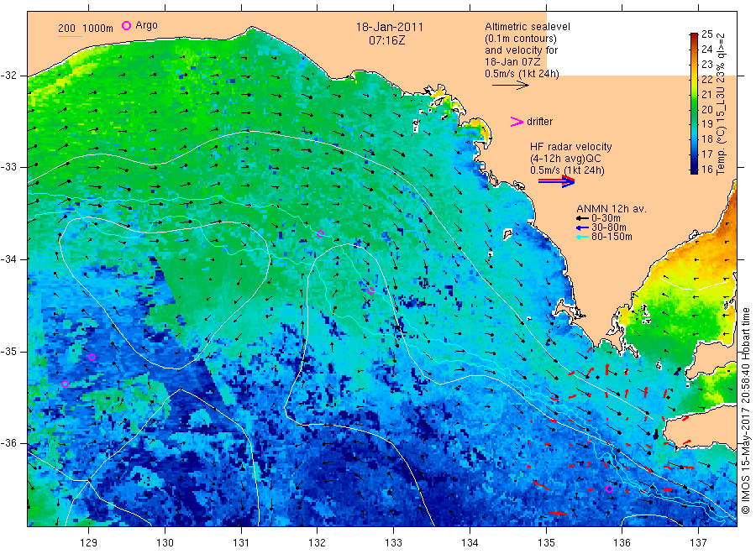
Task: Click the magenta Argo circle in the legend
Action: pyautogui.click(x=126, y=25)
